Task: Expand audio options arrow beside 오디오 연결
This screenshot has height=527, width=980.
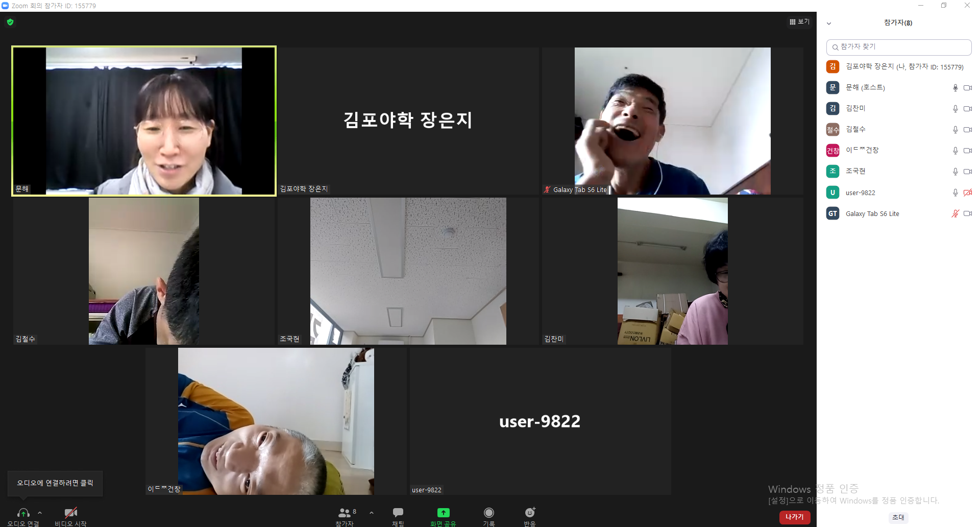Action: coord(40,513)
